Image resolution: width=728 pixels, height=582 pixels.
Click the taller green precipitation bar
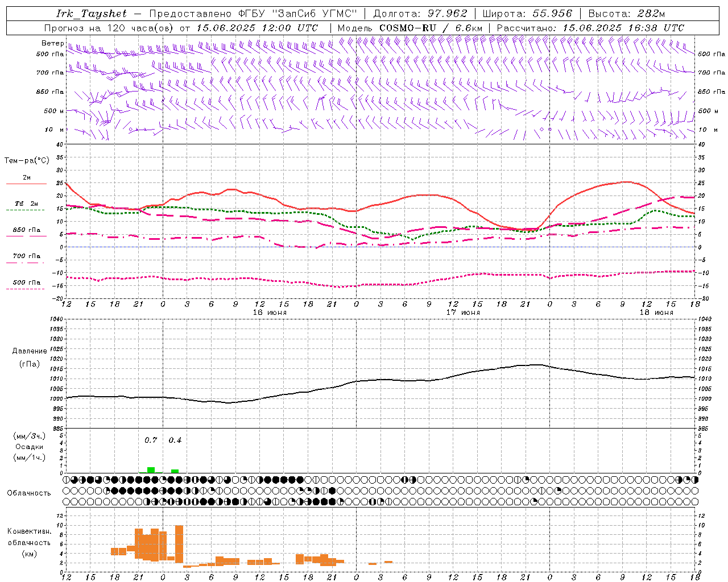[x=151, y=470]
